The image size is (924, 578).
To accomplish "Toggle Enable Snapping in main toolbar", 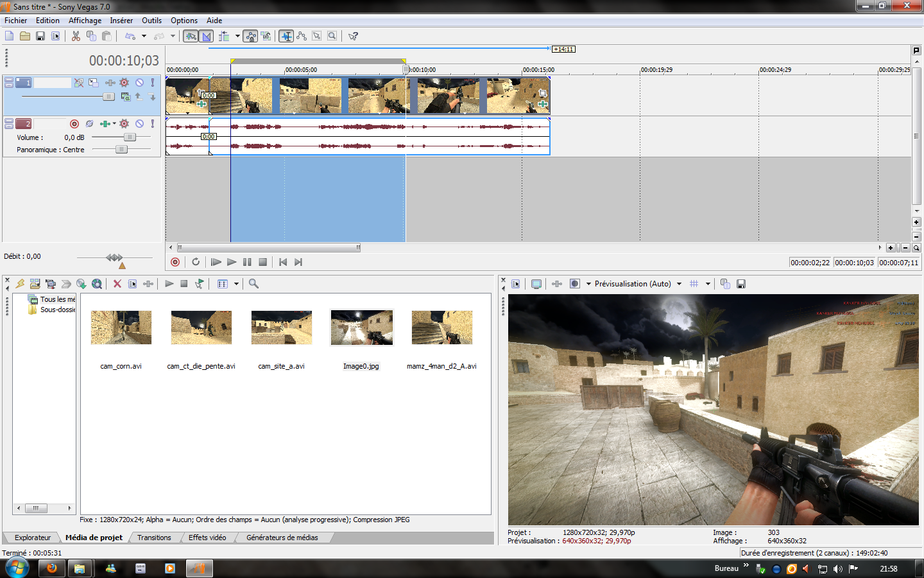I will click(191, 36).
